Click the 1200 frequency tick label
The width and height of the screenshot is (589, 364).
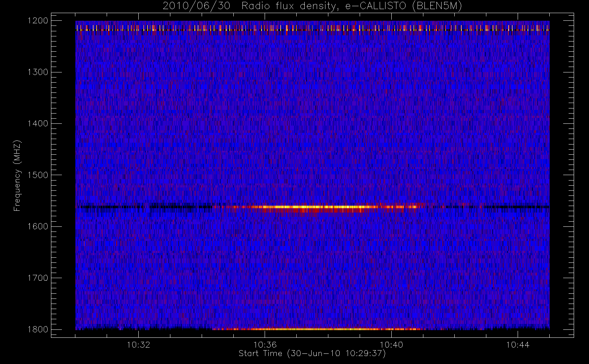point(38,21)
